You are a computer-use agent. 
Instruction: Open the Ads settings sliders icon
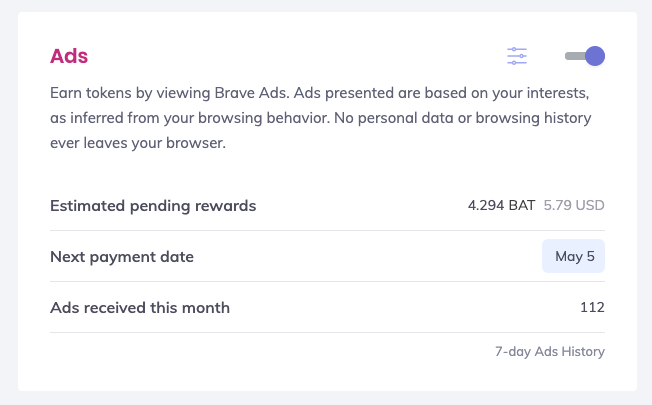pos(517,56)
